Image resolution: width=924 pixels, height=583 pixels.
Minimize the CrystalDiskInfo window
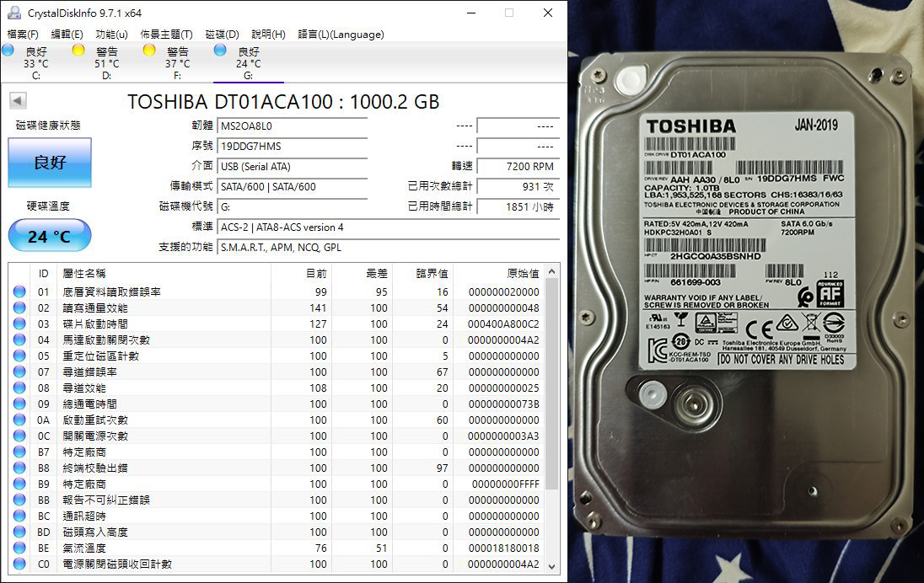coord(471,13)
